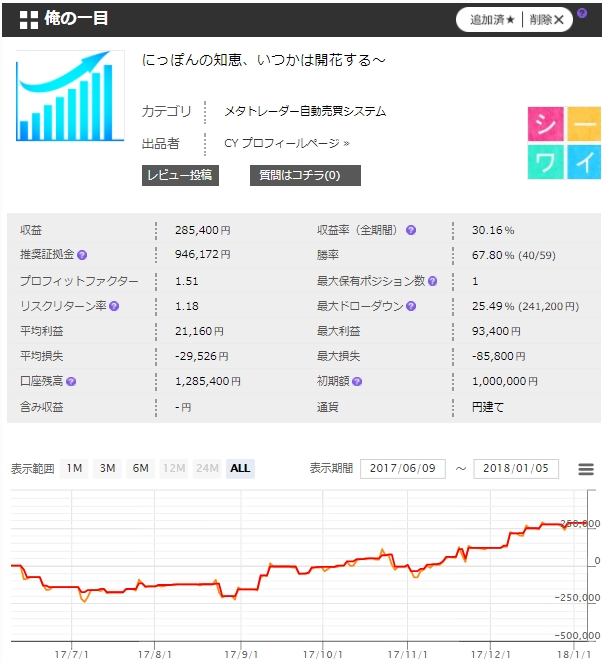The height and width of the screenshot is (662, 602).
Task: Click the 質問はコチラ(0) button
Action: click(x=304, y=175)
